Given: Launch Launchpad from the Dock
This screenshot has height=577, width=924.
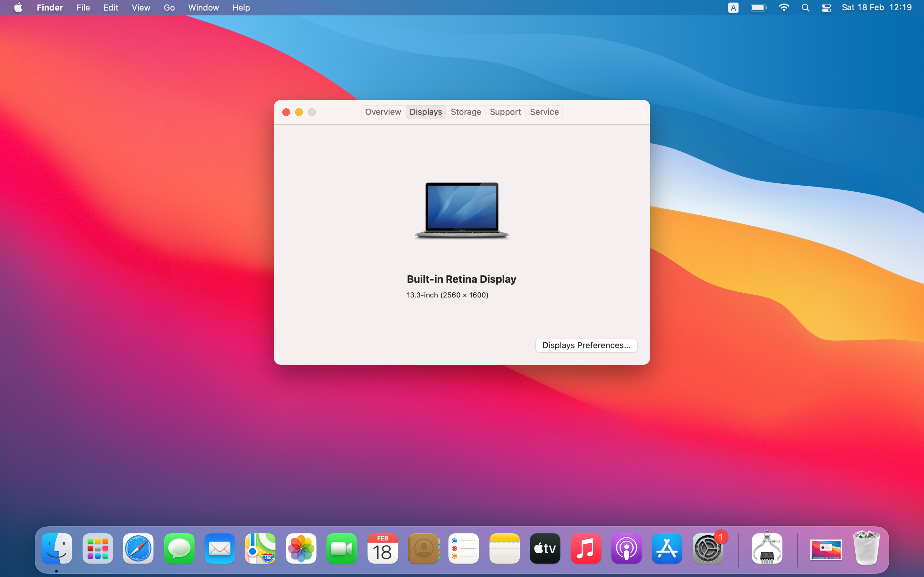Looking at the screenshot, I should 97,549.
